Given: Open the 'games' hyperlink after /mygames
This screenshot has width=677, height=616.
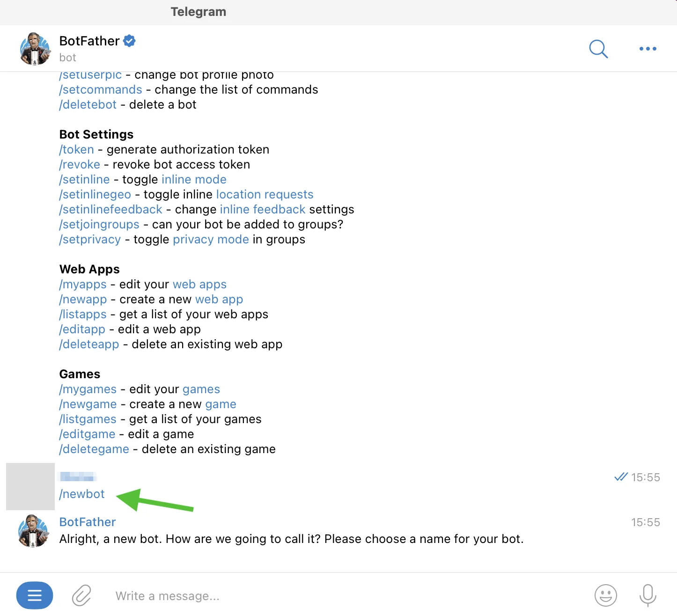Looking at the screenshot, I should tap(201, 389).
